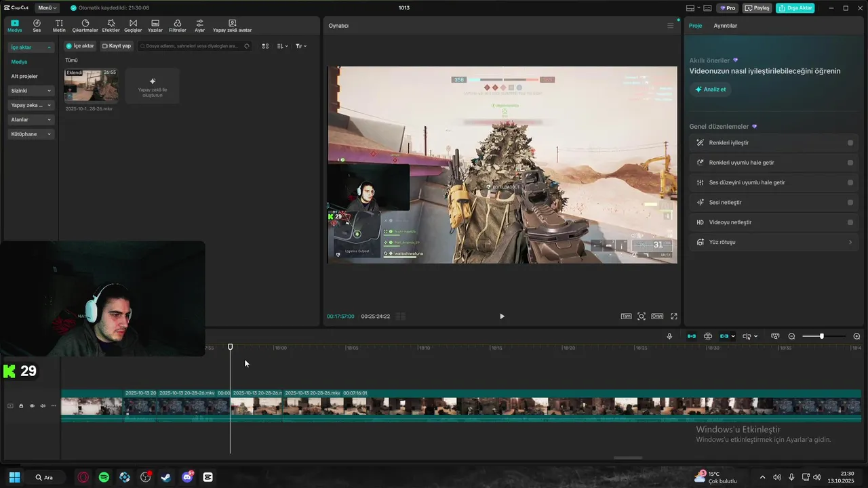Click the Analiz et button
This screenshot has height=488, width=868.
point(710,89)
